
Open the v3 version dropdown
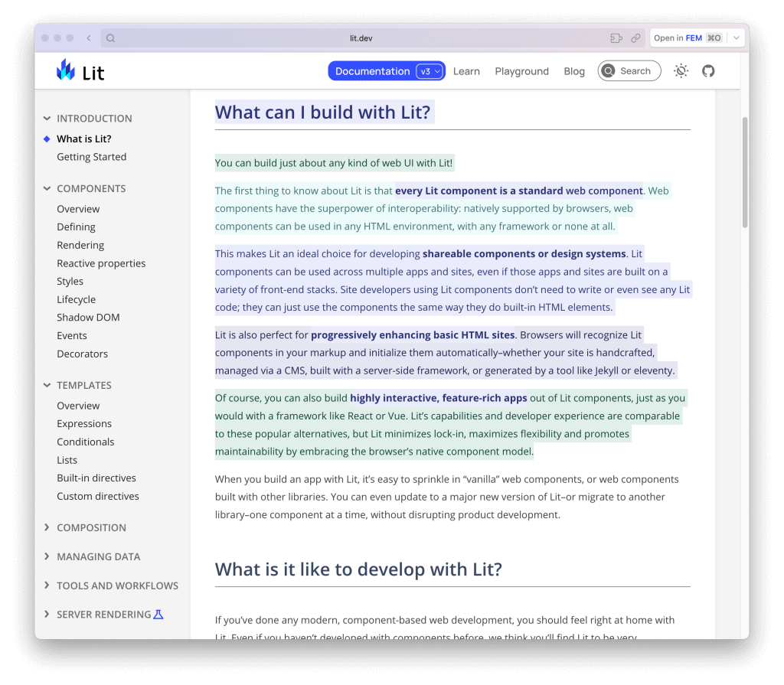point(430,71)
